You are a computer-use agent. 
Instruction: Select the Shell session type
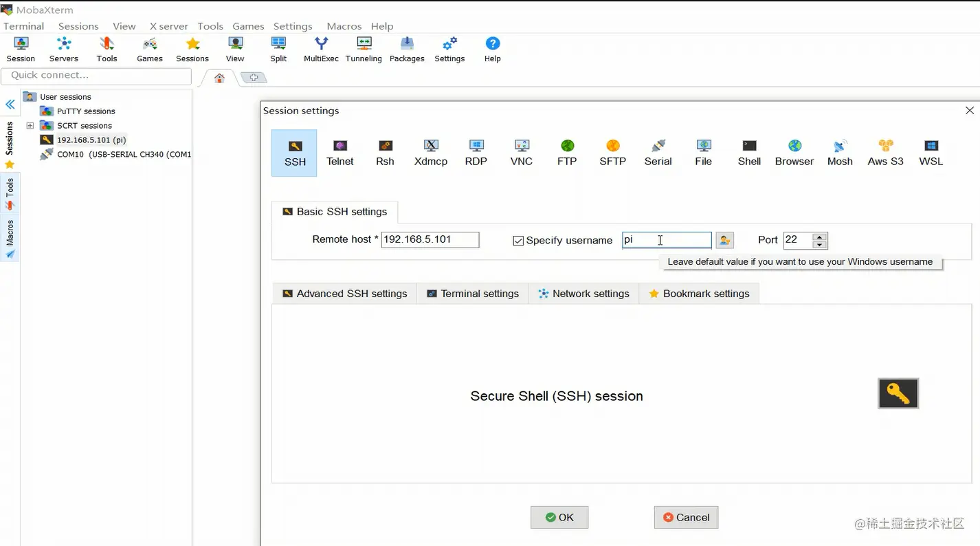click(749, 153)
